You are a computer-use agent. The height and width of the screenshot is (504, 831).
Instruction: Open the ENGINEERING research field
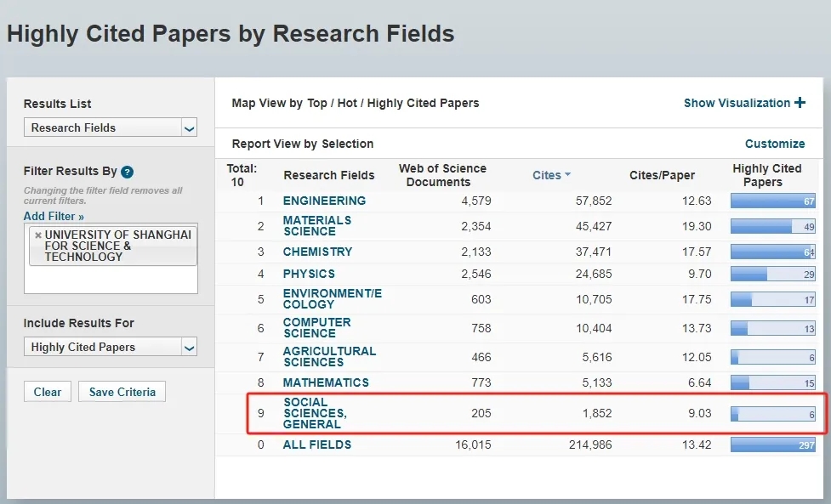click(x=324, y=201)
